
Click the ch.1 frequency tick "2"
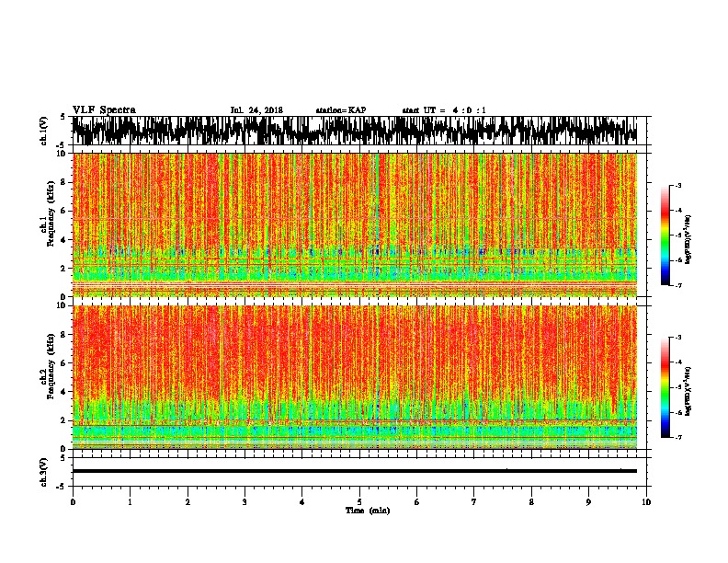64,269
